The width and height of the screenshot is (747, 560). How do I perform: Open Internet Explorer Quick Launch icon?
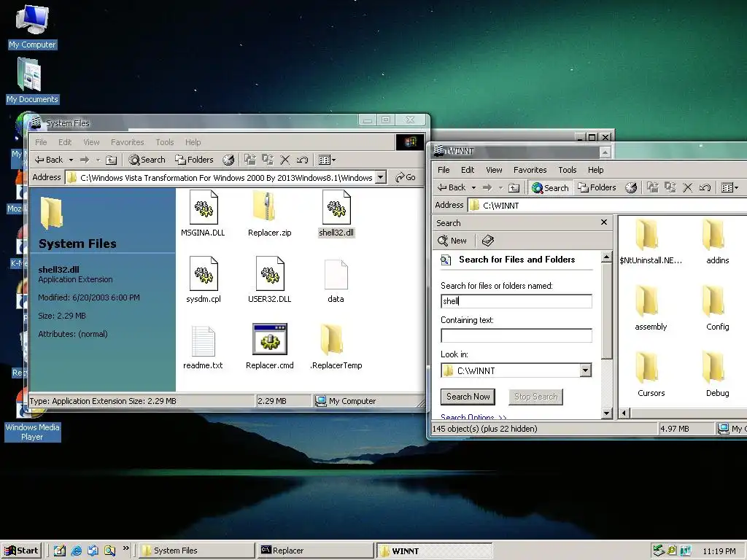[76, 551]
